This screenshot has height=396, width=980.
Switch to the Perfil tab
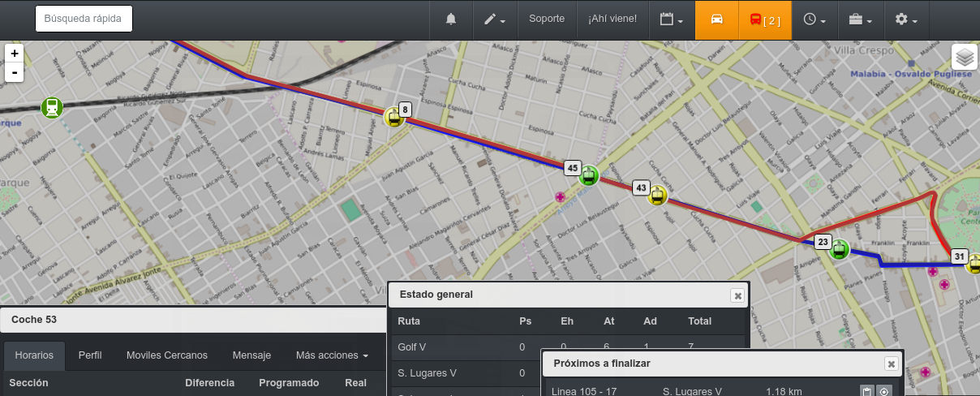point(90,355)
